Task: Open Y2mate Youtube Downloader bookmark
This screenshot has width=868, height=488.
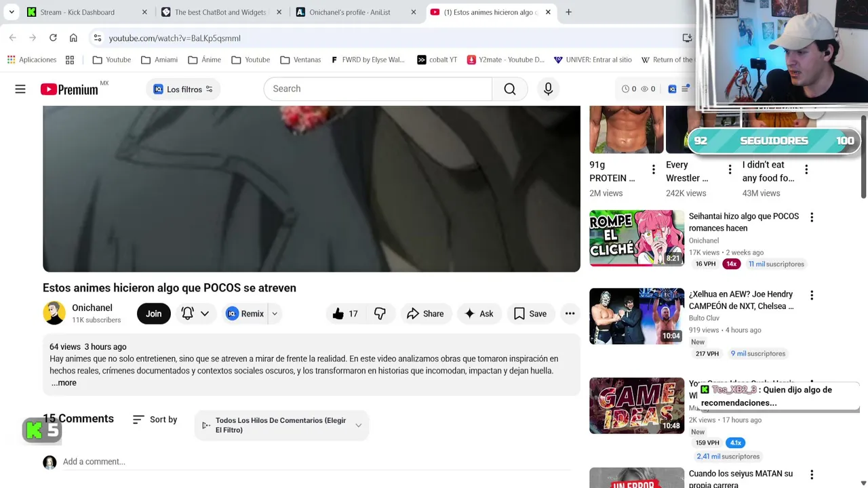Action: tap(505, 60)
